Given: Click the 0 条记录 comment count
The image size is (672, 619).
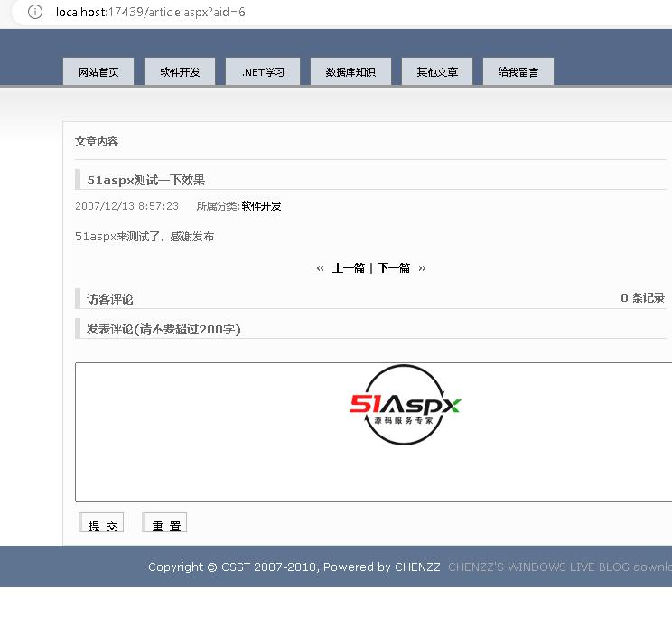Looking at the screenshot, I should [x=642, y=298].
